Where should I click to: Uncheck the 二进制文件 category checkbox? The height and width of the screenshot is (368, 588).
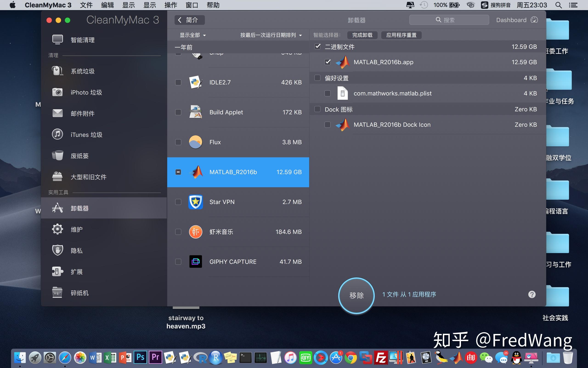click(318, 46)
